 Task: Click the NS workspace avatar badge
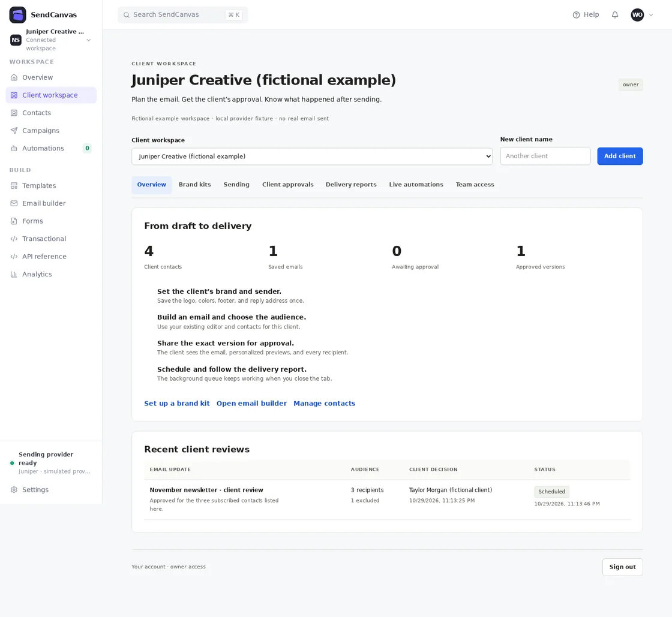tap(16, 40)
